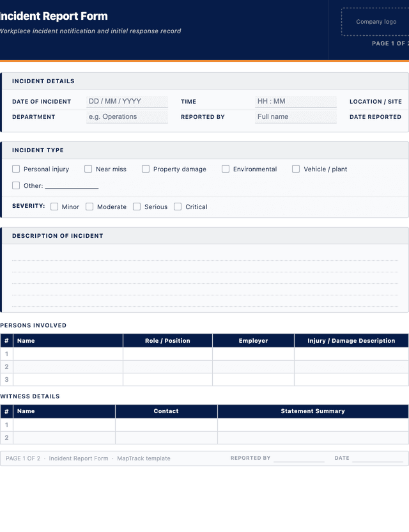Image resolution: width=409 pixels, height=532 pixels.
Task: Tick the Serious severity checkbox
Action: click(137, 207)
